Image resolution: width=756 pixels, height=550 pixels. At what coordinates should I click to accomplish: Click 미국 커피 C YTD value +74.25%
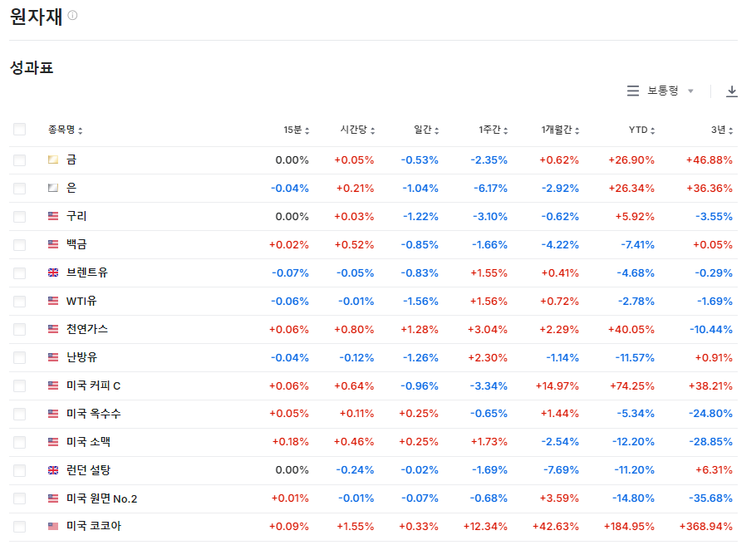pos(632,385)
